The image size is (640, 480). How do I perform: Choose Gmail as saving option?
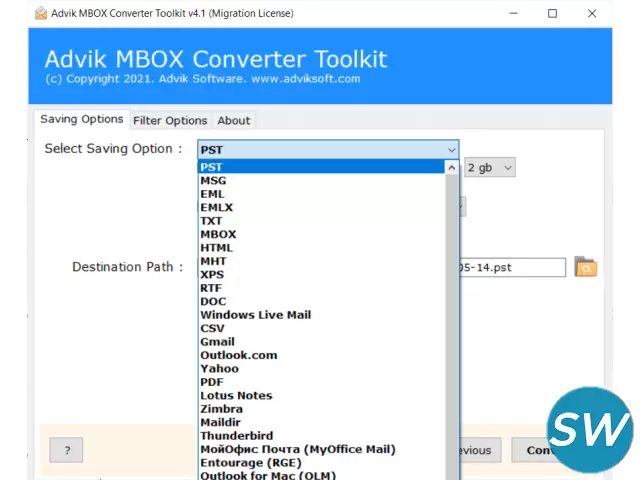(x=217, y=342)
